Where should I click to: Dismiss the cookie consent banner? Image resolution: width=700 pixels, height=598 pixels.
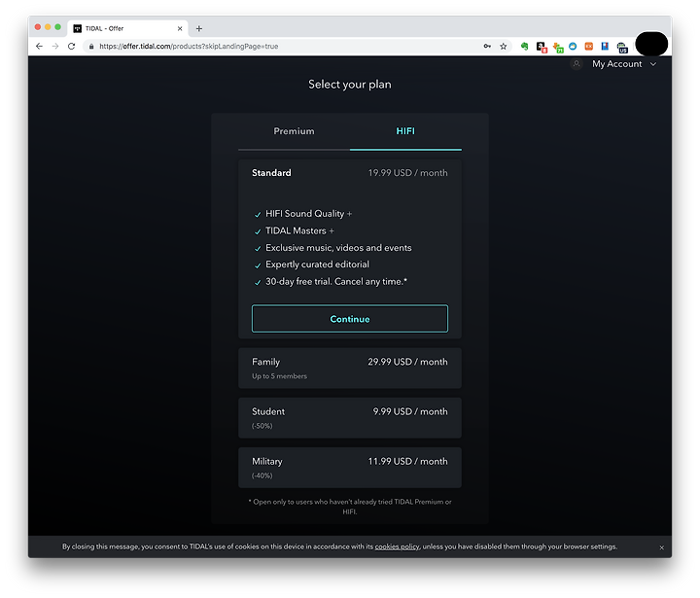(x=662, y=547)
